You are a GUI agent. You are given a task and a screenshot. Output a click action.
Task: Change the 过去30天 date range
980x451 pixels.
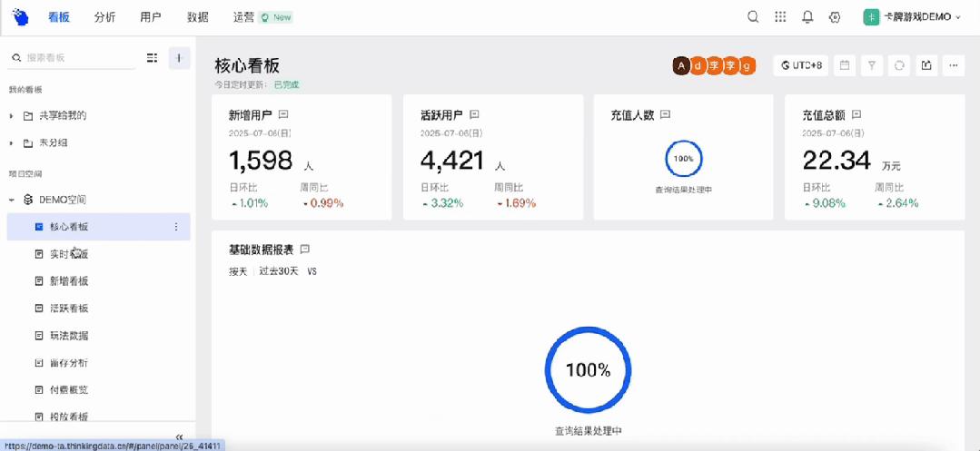(x=279, y=271)
